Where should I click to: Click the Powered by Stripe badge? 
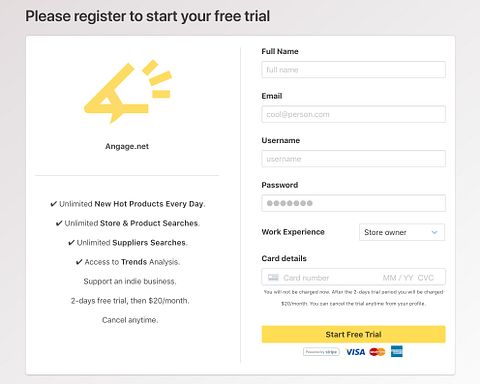click(321, 352)
